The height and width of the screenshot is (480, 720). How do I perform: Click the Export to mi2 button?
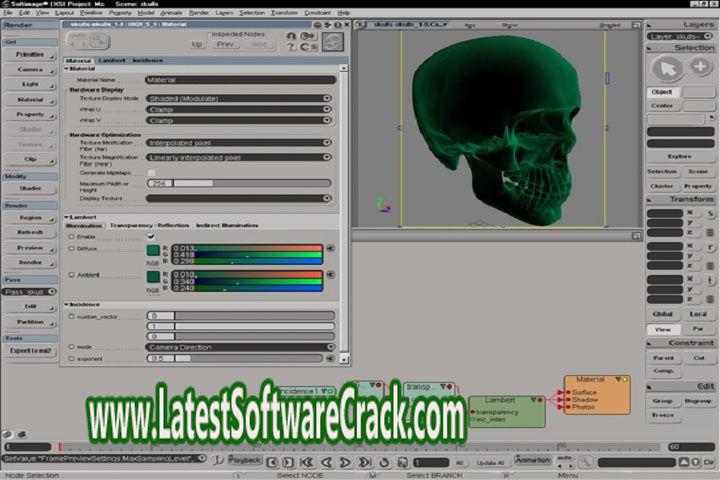[x=30, y=350]
